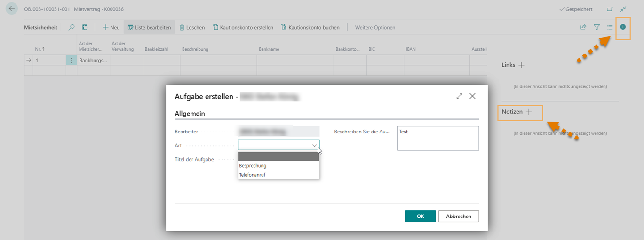
Task: Click Liste bearbeiten in the toolbar
Action: pyautogui.click(x=149, y=27)
